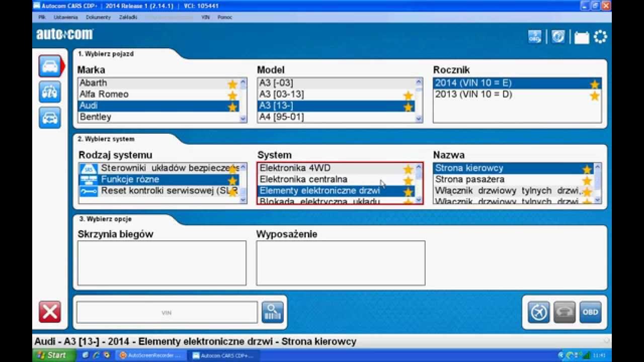Open the VIN menu
The height and width of the screenshot is (362, 644).
(205, 17)
